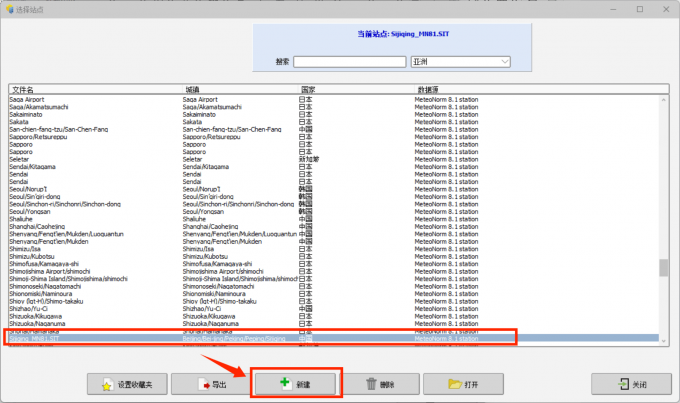Viewport: 680px width, 403px height.
Task: Select the Seoul/Sinchon-ri/Sinchonri/Sinchon-dong row
Action: tap(334, 204)
